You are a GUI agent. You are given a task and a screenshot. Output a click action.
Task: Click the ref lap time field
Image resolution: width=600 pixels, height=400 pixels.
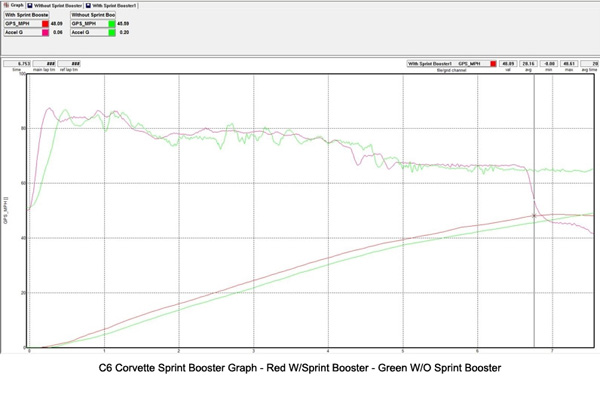(x=69, y=63)
